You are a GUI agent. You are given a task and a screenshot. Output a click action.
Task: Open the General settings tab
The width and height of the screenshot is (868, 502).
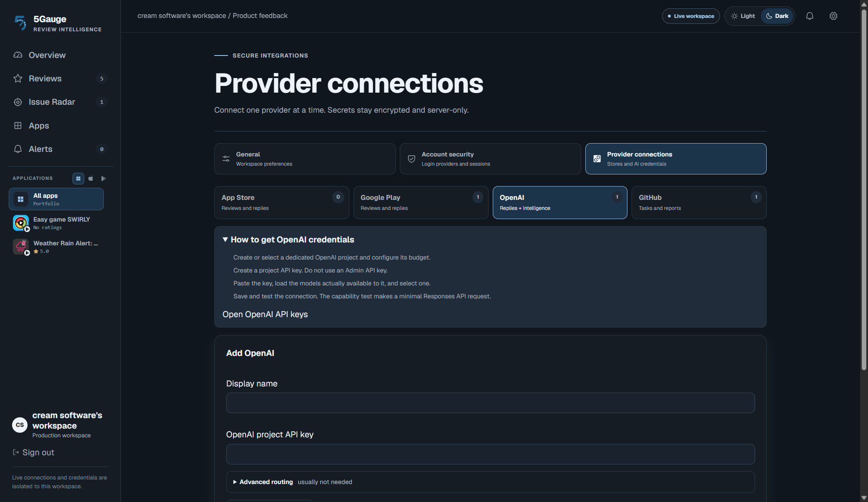(305, 159)
